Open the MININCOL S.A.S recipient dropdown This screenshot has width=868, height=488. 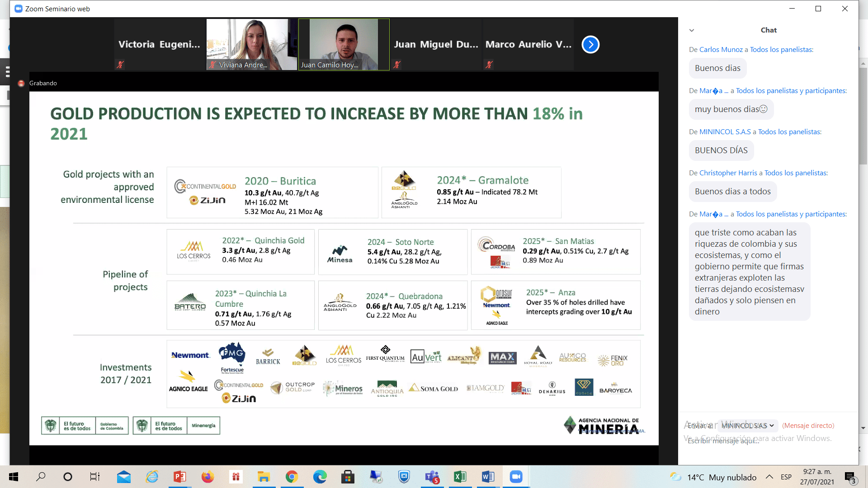pyautogui.click(x=748, y=426)
